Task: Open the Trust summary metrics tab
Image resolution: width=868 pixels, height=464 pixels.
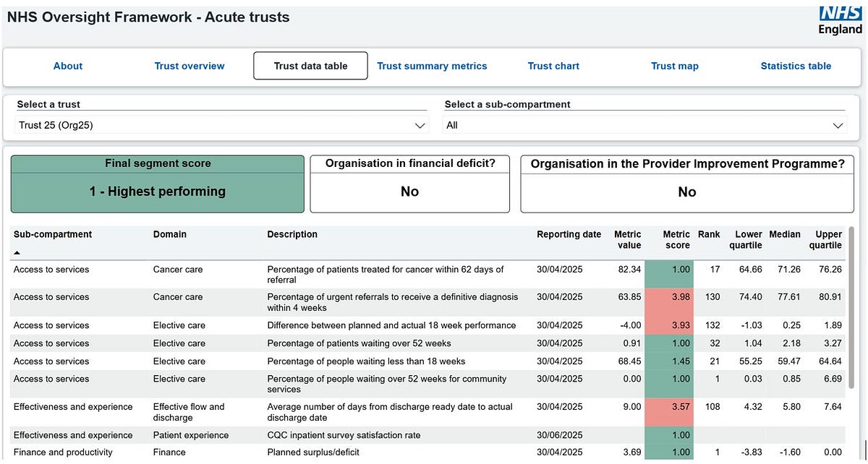Action: click(432, 66)
